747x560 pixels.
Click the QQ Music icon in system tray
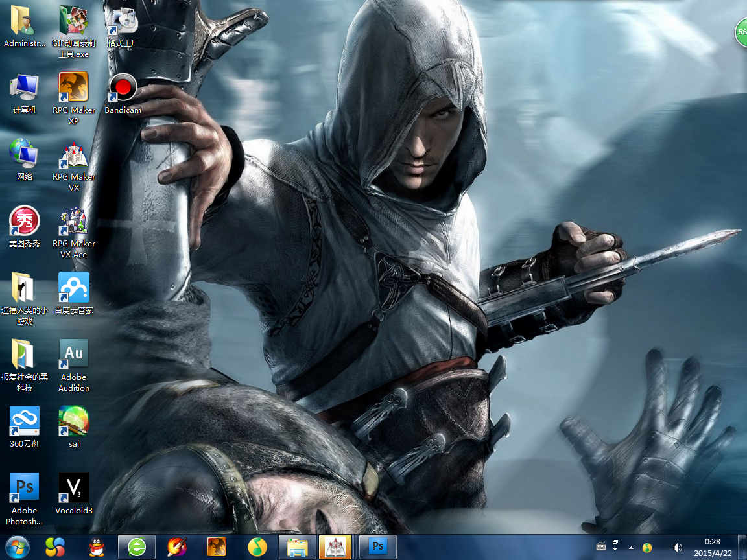(647, 548)
